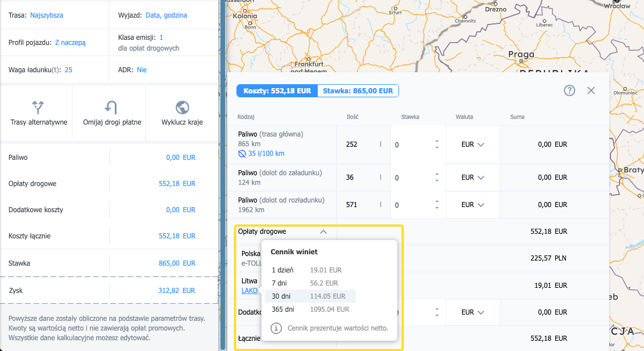Click the fuel consumption 35 l/100 km icon
Viewport: 644px width, 351px height.
tap(242, 154)
